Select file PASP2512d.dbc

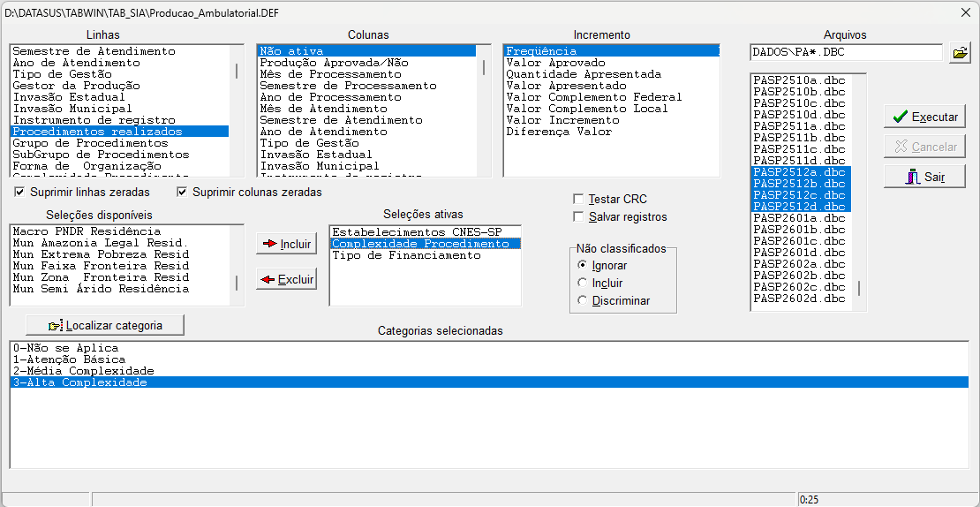tap(802, 207)
